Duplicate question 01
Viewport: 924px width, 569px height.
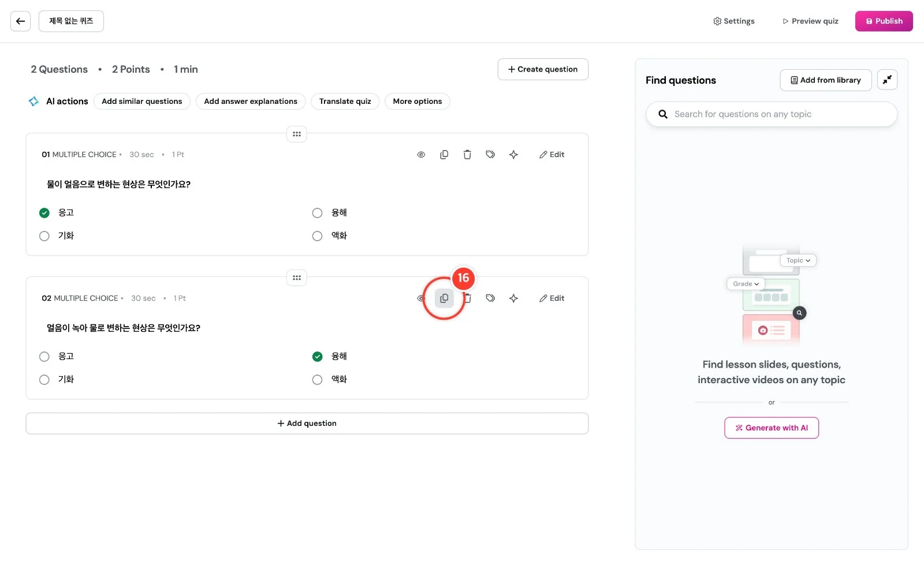pyautogui.click(x=444, y=155)
